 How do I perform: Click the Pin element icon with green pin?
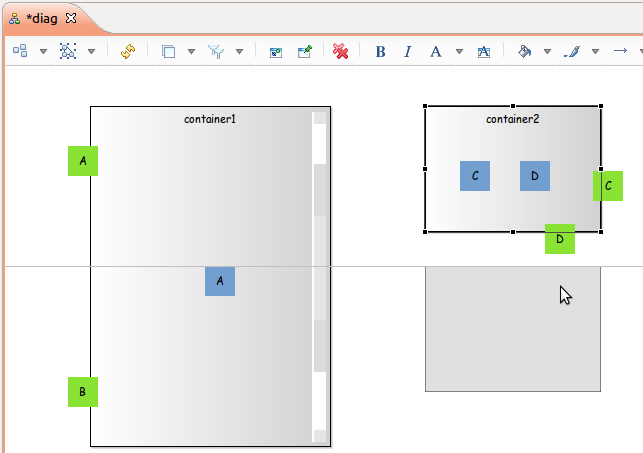point(305,51)
